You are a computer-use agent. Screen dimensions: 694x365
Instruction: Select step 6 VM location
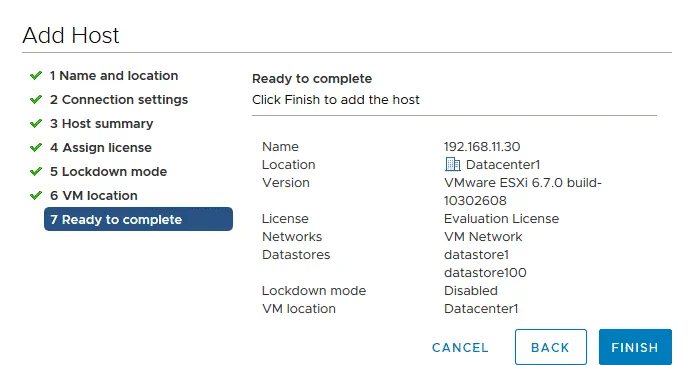pyautogui.click(x=93, y=195)
